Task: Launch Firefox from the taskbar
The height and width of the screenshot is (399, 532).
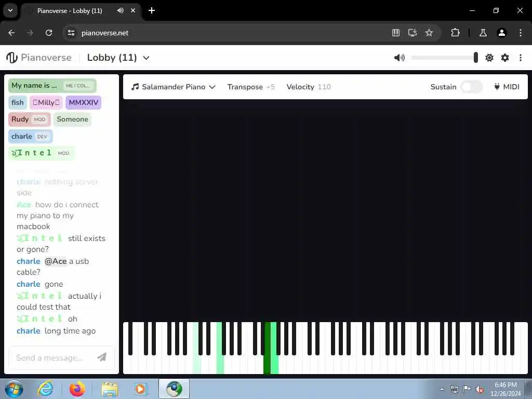Action: tap(77, 389)
